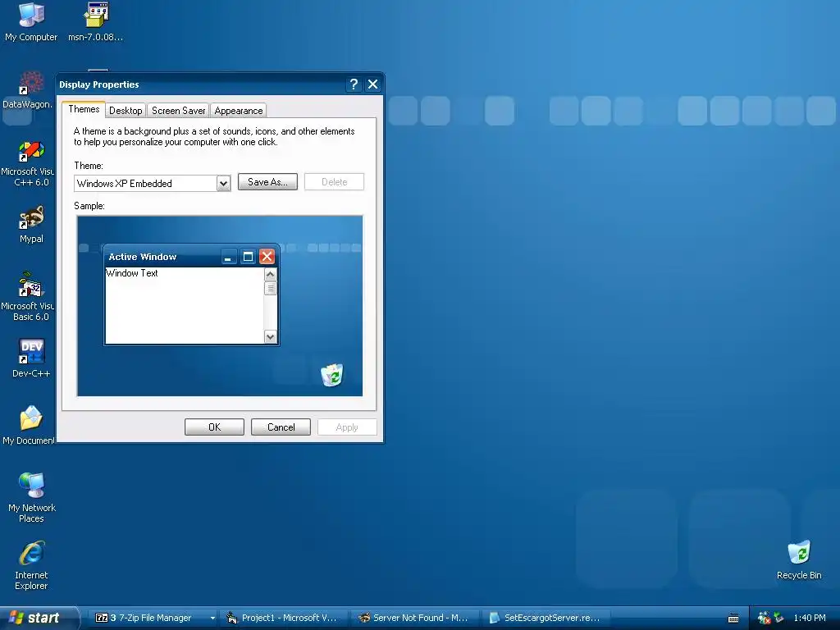840x630 pixels.
Task: Switch to Project1 - Microsoft Visual taskbar window
Action: (x=282, y=618)
